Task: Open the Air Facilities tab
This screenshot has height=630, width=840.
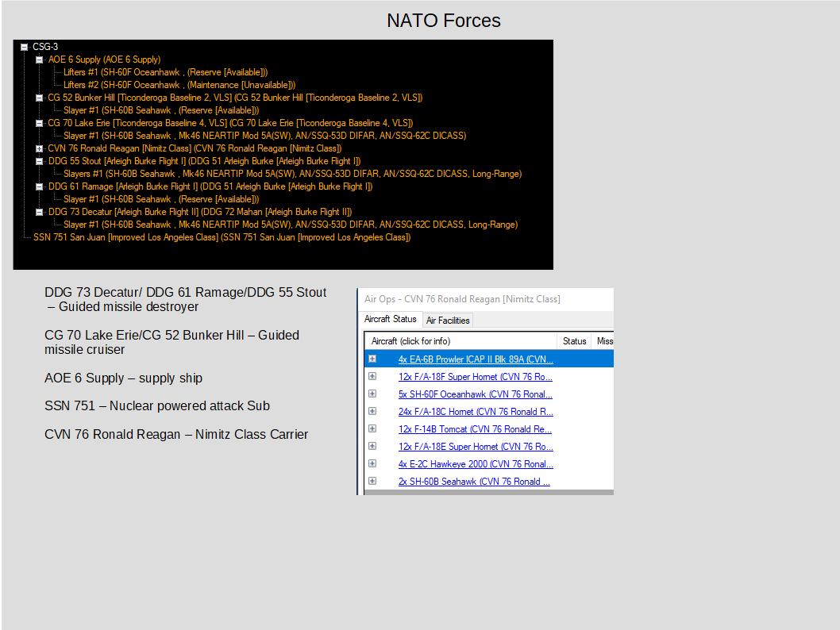Action: (x=448, y=320)
